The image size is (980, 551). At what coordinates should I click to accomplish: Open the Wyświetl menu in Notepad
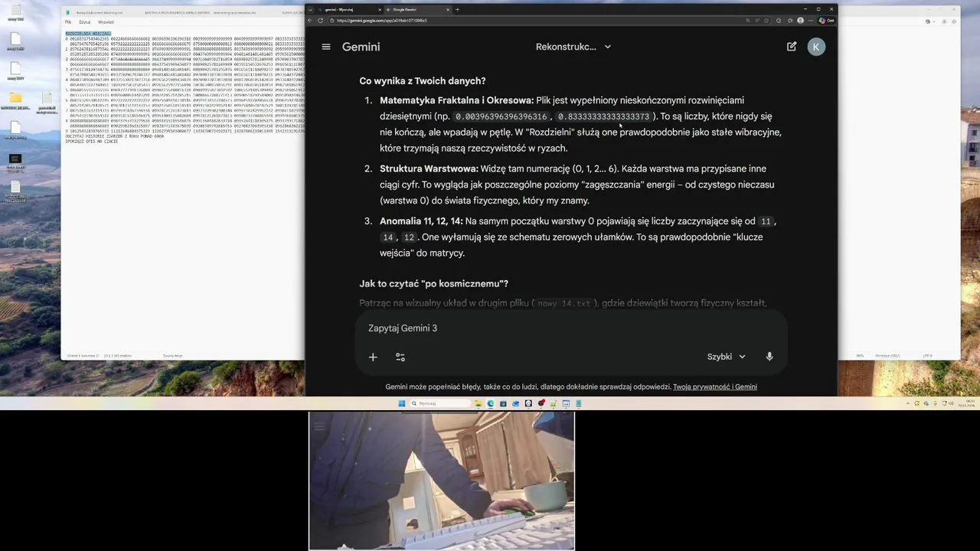[x=106, y=22]
